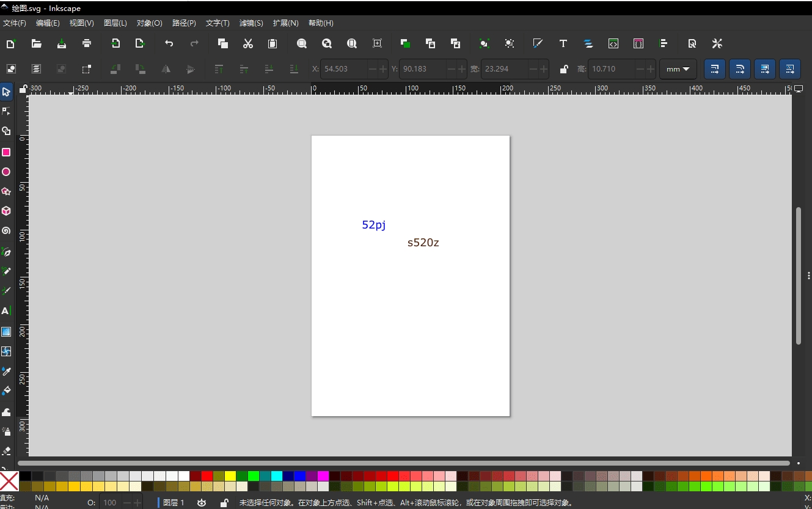Increase the X position value with plus
The image size is (812, 509).
click(x=383, y=69)
